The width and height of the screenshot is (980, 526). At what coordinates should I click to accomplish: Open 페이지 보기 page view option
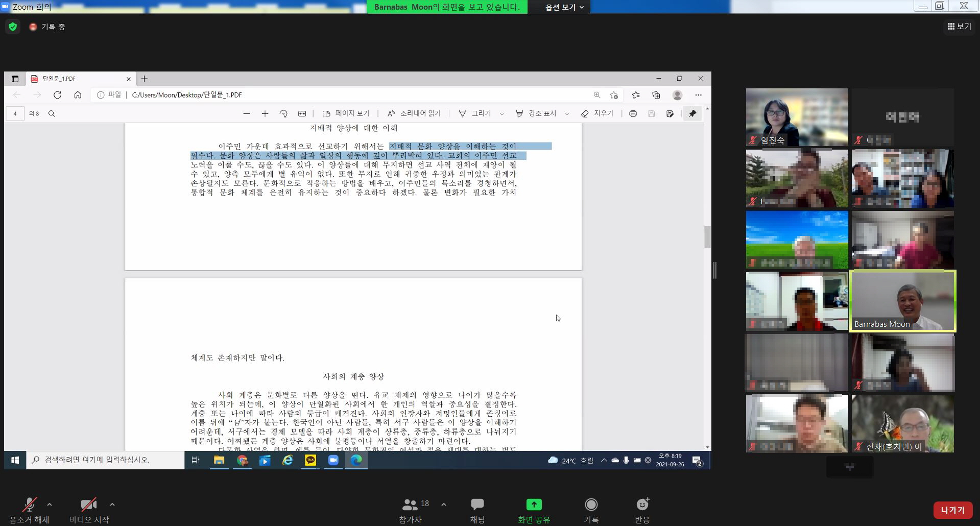[346, 113]
